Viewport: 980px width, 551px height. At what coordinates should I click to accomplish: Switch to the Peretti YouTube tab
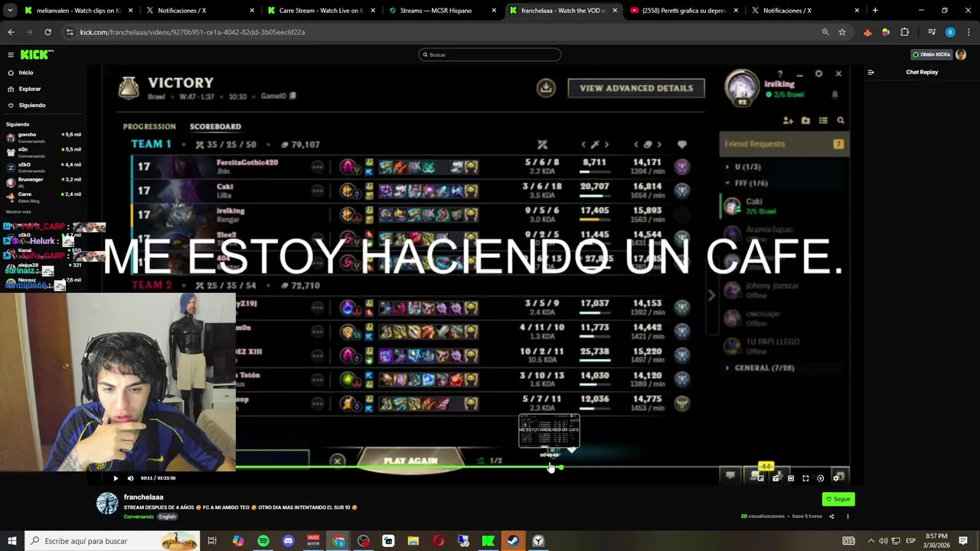pyautogui.click(x=684, y=11)
